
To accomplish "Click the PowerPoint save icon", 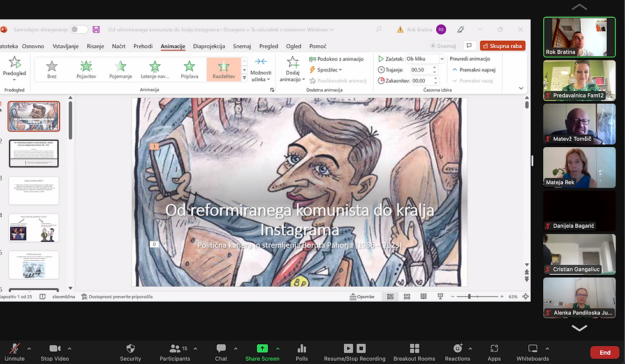I will click(x=96, y=29).
